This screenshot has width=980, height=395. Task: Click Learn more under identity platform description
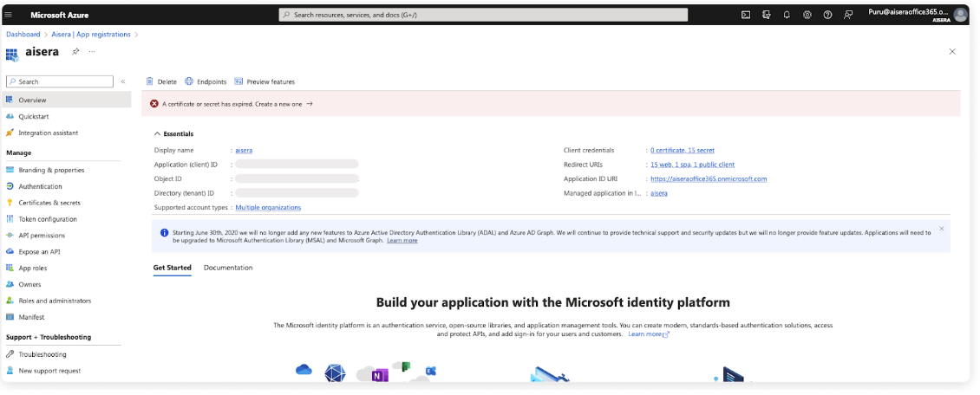coord(648,334)
